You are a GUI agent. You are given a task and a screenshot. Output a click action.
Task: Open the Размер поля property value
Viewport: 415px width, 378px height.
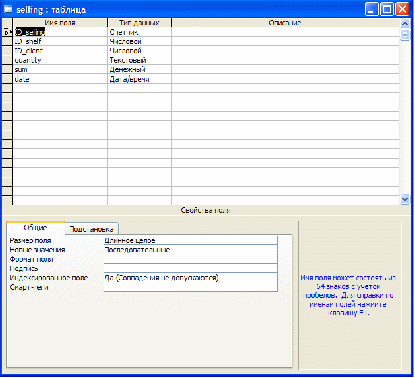190,240
